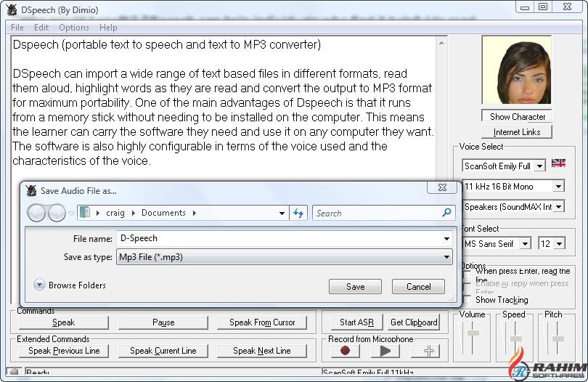Click the Show Character button
Viewport: 588px width, 382px height.
pos(517,117)
